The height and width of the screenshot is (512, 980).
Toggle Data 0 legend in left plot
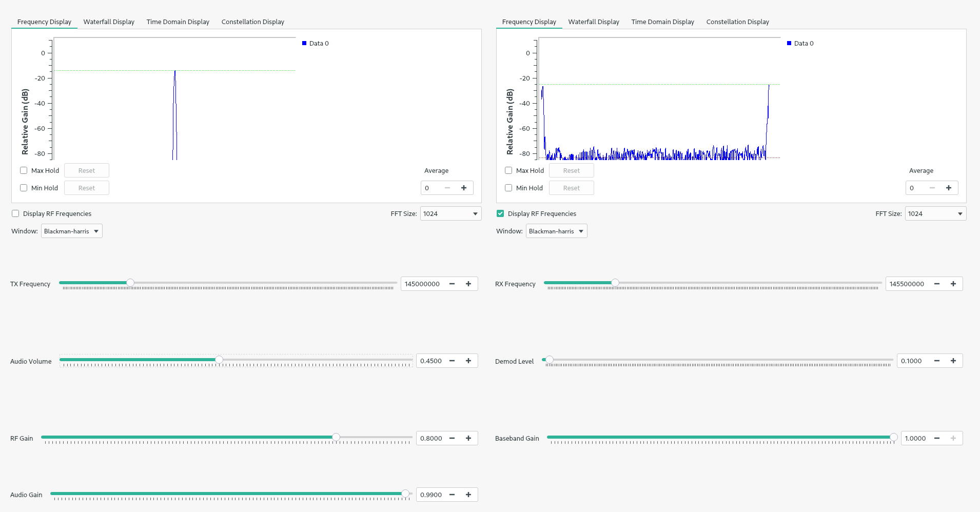point(316,43)
